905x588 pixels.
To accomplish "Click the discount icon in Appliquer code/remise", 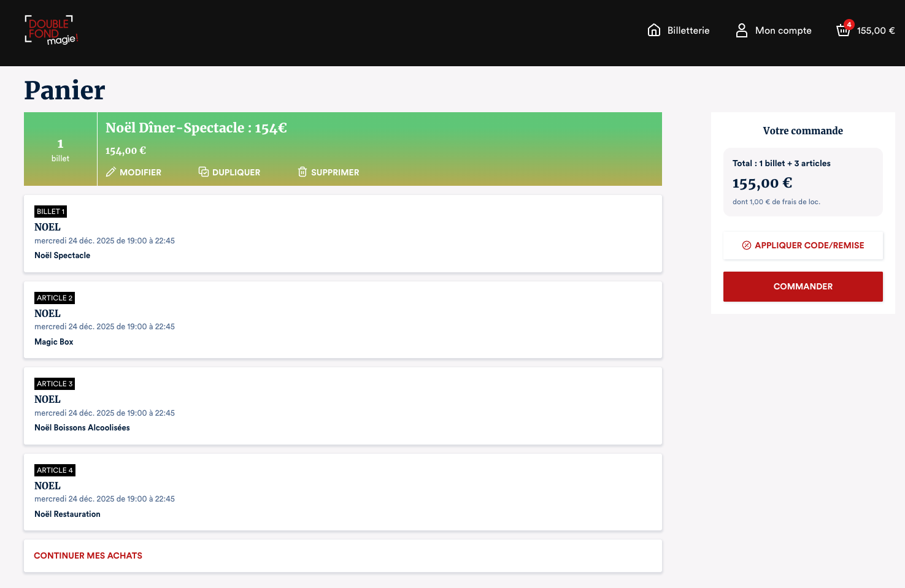I will [x=747, y=245].
